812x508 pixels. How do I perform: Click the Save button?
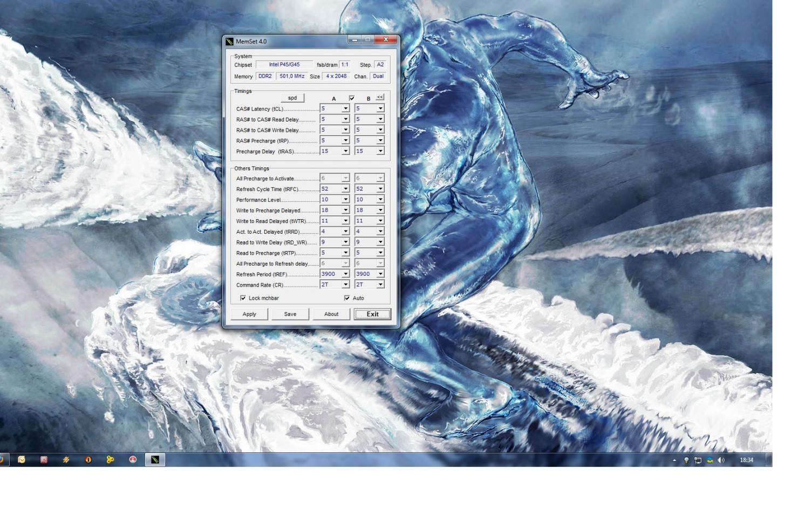click(290, 314)
